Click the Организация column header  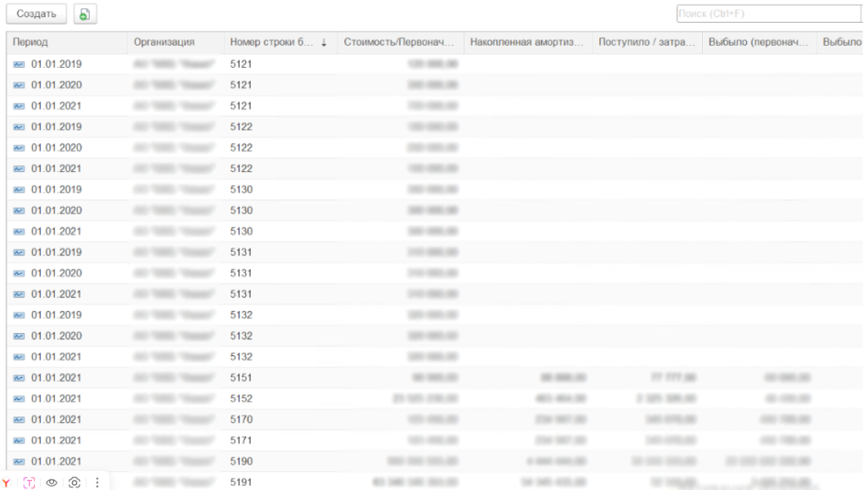tap(164, 42)
